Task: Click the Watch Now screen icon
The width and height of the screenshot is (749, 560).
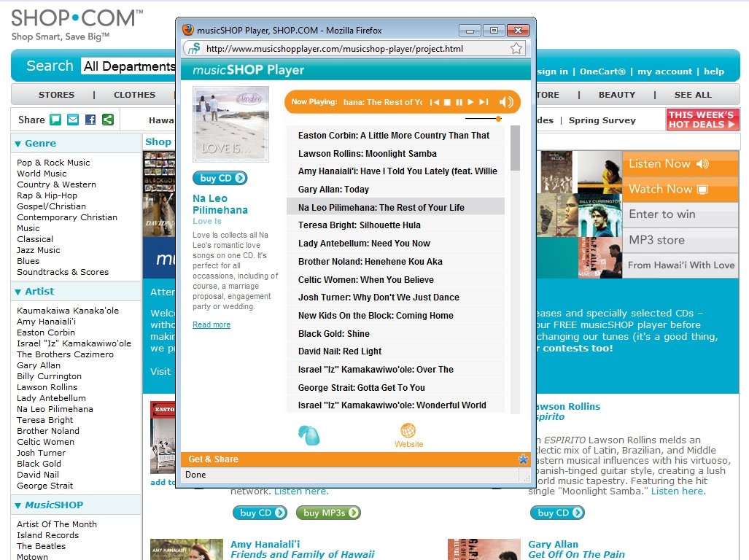Action: coord(702,190)
